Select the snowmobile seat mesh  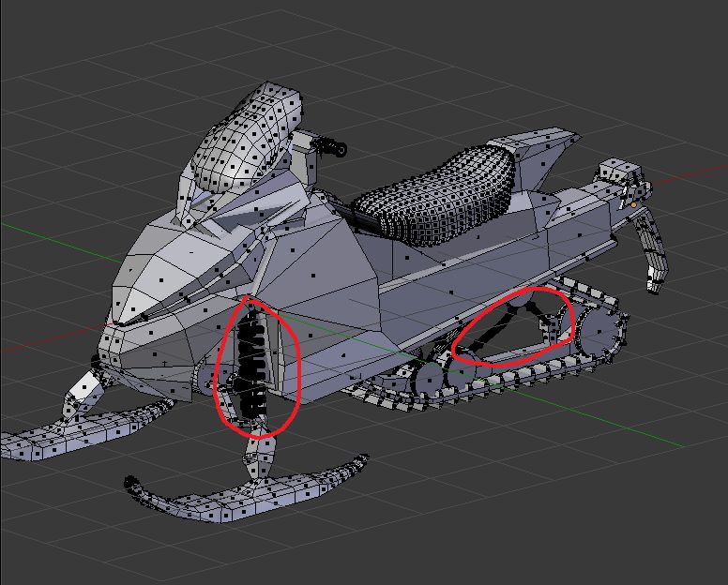pos(434,196)
